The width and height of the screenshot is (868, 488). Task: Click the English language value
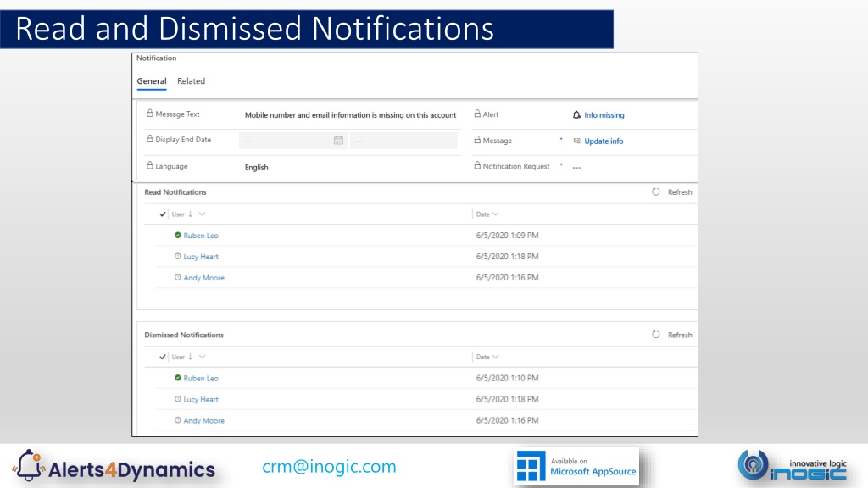point(256,167)
